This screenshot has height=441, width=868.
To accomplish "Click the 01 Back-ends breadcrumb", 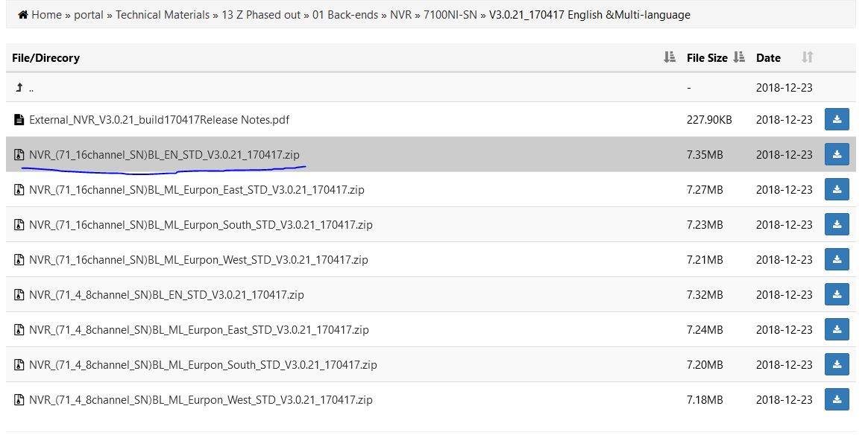I will click(x=345, y=15).
